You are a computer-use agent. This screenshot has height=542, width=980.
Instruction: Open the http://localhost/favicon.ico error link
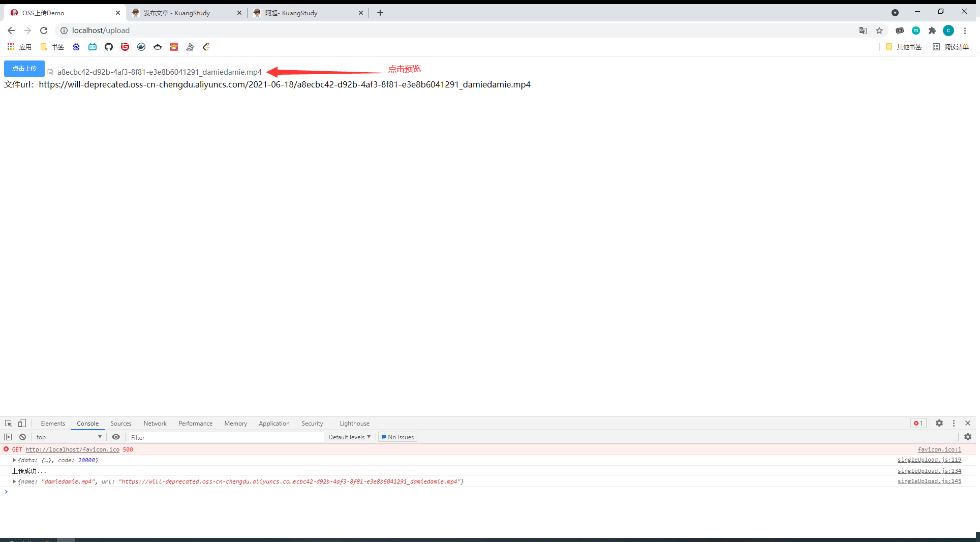[x=72, y=449]
